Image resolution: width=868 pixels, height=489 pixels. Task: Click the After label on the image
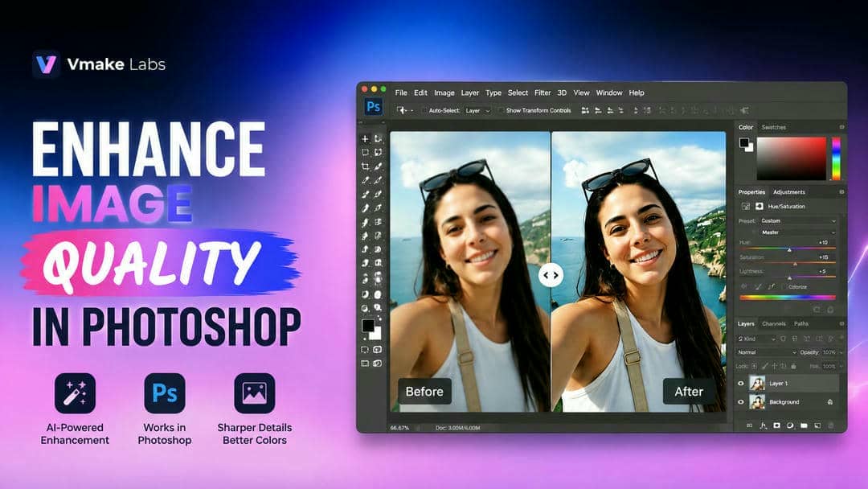click(689, 392)
